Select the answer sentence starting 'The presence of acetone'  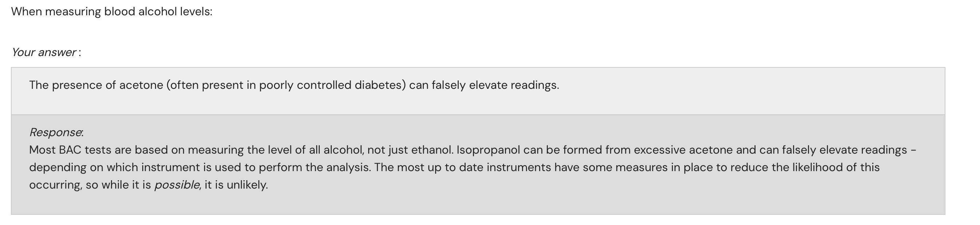point(294,85)
